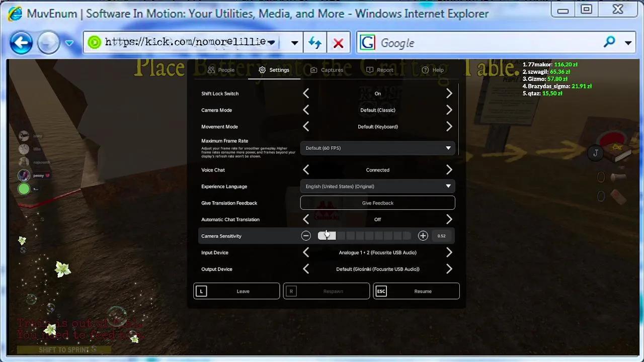Viewport: 644px width, 362px height.
Task: Click the penny player avatar icon
Action: pos(24,175)
